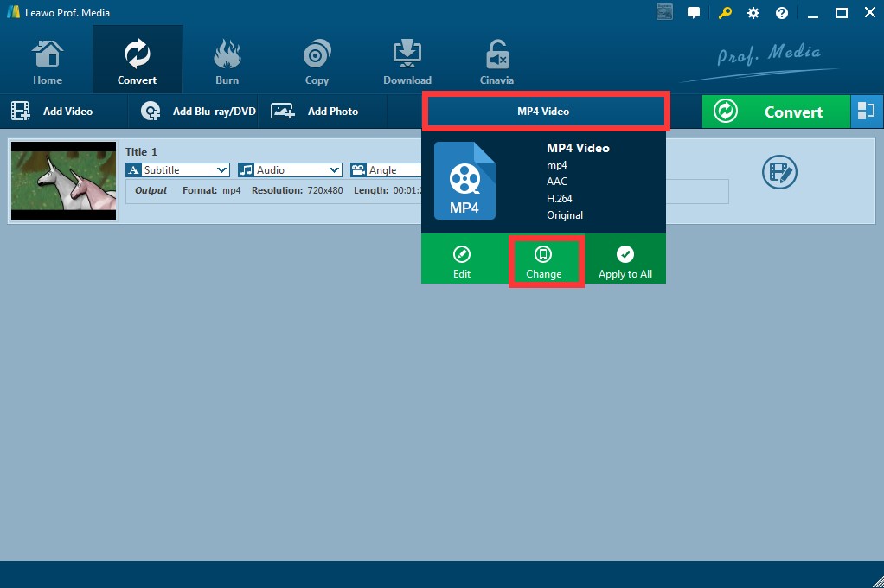The image size is (884, 588).
Task: Click the MP4 file format icon
Action: click(464, 181)
